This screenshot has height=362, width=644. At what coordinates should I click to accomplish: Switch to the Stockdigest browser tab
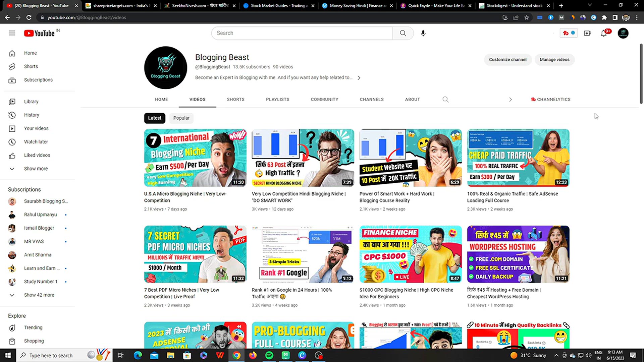514,5
